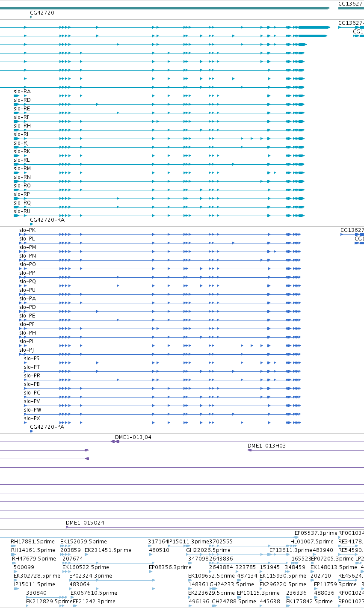364x608 pixels.
Task: Click EK302728.5prime EST label
Action: click(x=37, y=576)
